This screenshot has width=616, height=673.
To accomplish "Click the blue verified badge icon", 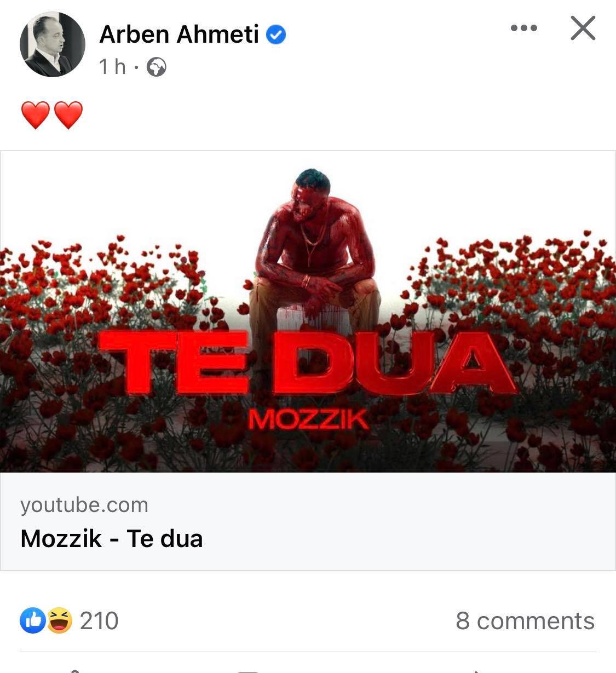I will (276, 35).
